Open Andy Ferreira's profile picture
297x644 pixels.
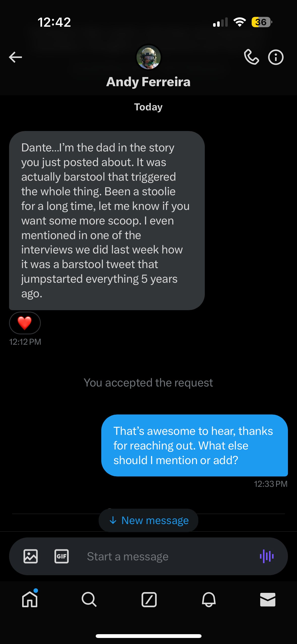point(148,57)
